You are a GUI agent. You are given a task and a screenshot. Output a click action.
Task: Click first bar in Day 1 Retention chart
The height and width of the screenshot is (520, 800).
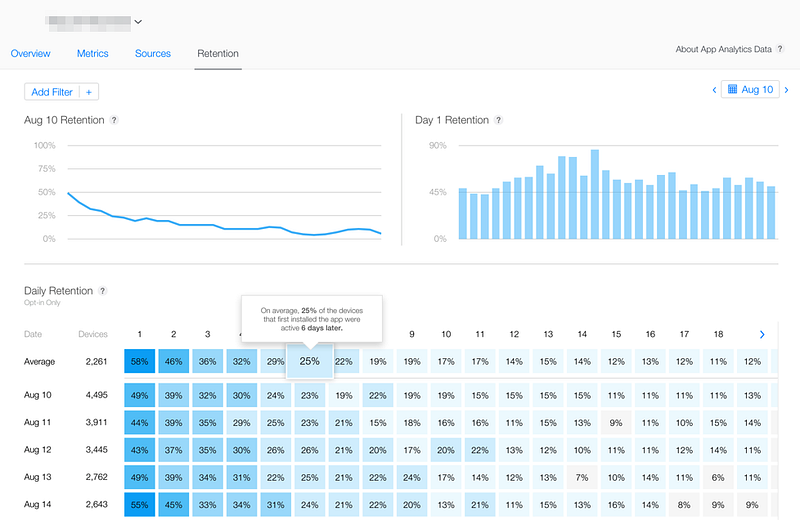click(x=463, y=213)
